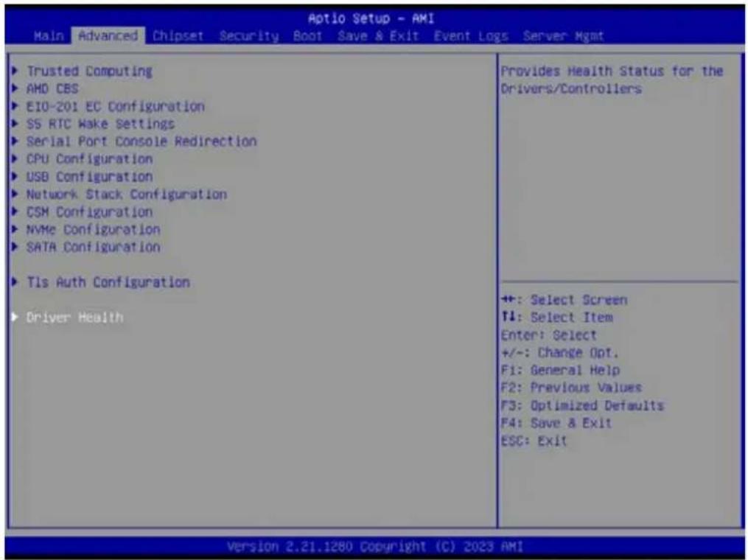Image resolution: width=748 pixels, height=560 pixels.
Task: Switch to the Main tab
Action: click(x=49, y=36)
